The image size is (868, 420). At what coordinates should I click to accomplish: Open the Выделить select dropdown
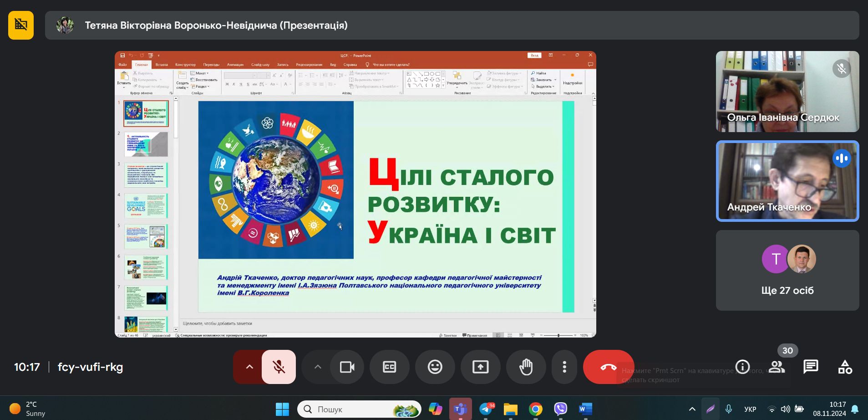click(543, 87)
